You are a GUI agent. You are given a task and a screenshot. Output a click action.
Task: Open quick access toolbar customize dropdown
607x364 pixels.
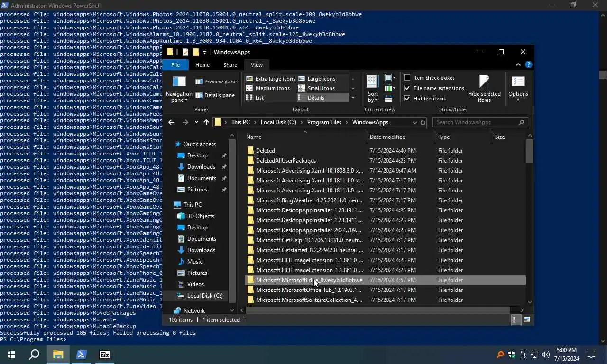tap(204, 52)
